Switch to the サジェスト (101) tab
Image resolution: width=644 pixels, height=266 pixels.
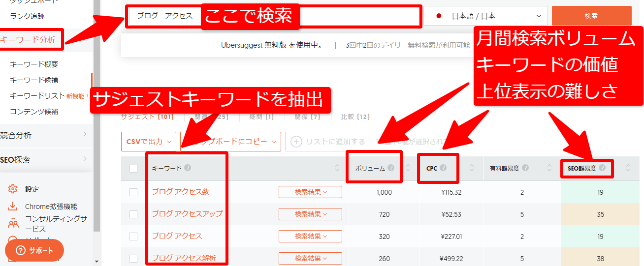pos(149,117)
